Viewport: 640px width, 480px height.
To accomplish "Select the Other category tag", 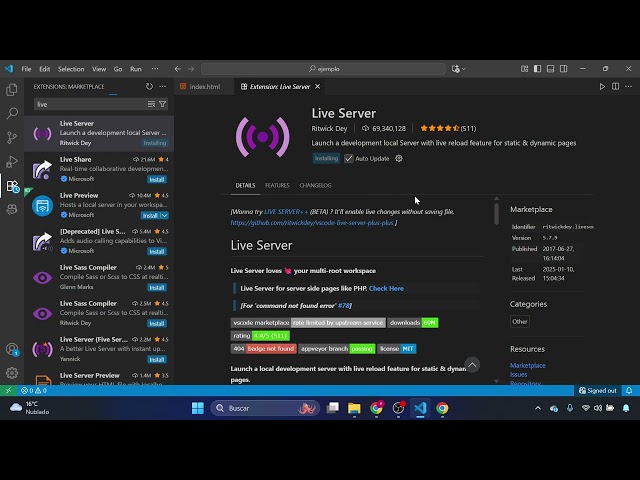I will click(520, 322).
